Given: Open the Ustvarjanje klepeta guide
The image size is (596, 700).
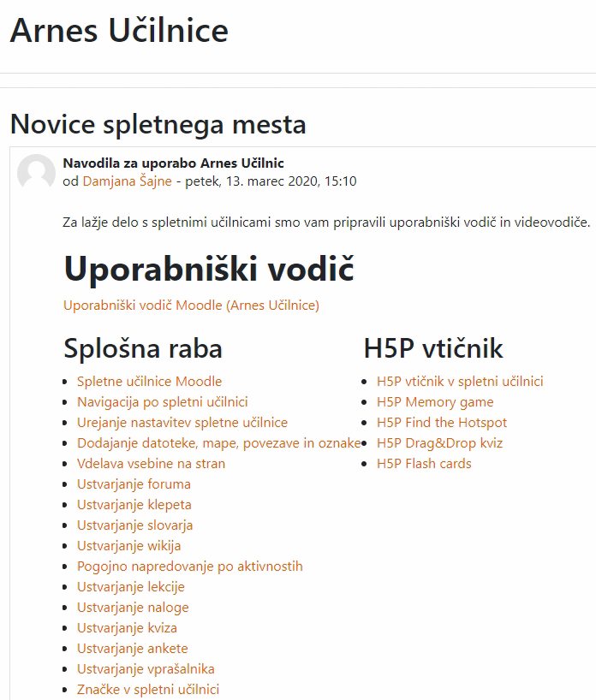Looking at the screenshot, I should point(134,505).
